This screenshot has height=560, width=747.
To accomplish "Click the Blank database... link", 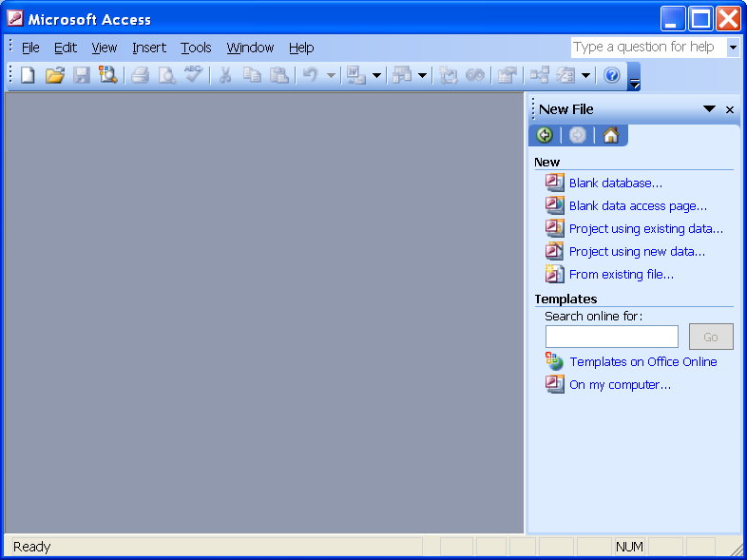I will click(x=616, y=183).
